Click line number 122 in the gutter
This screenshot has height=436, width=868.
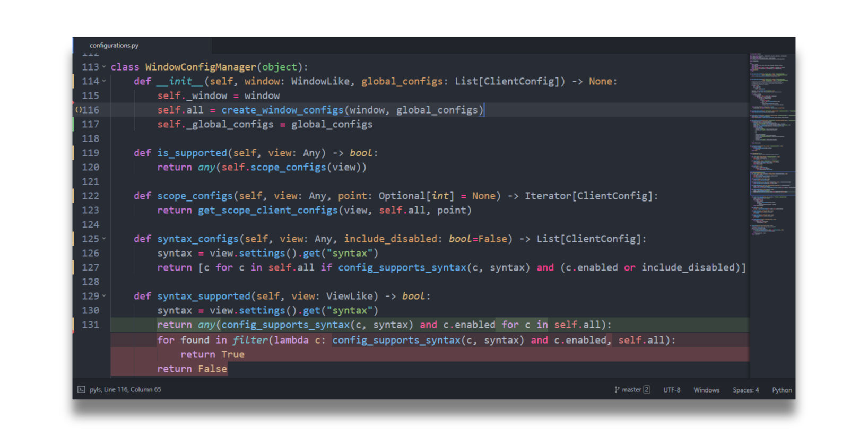click(90, 196)
